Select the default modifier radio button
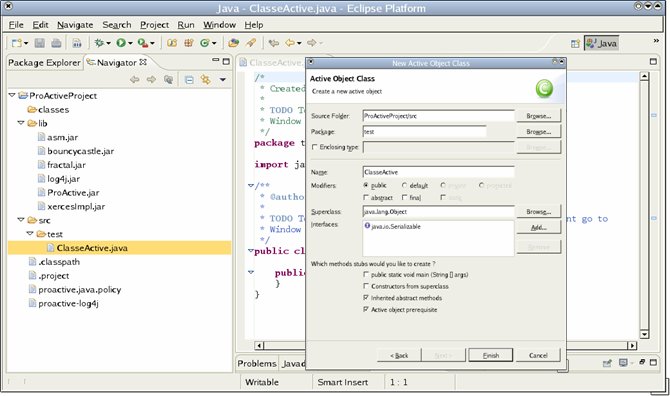The width and height of the screenshot is (670, 396). click(404, 185)
